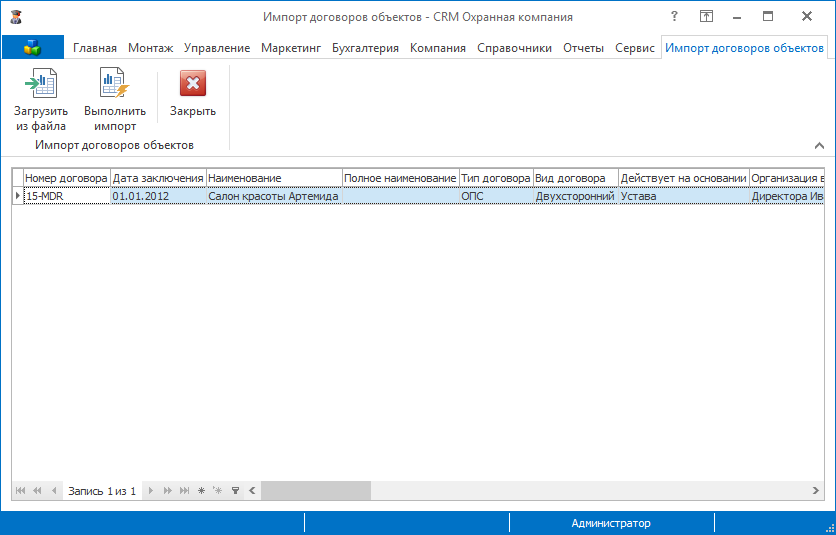Sort by the Номер договора column header
This screenshot has height=535, width=836.
coord(67,178)
